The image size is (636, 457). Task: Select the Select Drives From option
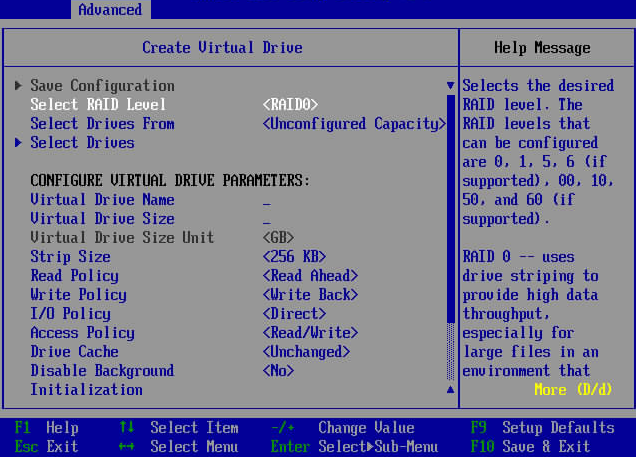click(x=102, y=124)
